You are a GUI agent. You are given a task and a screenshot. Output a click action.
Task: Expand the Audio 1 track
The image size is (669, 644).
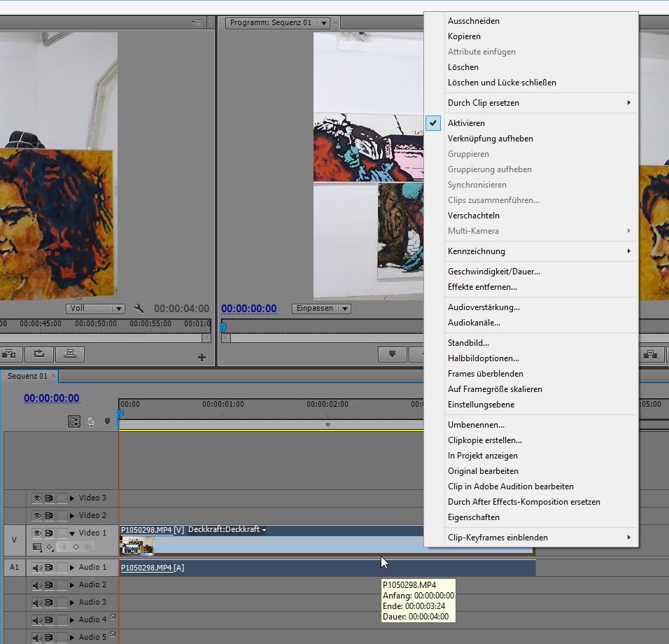71,568
